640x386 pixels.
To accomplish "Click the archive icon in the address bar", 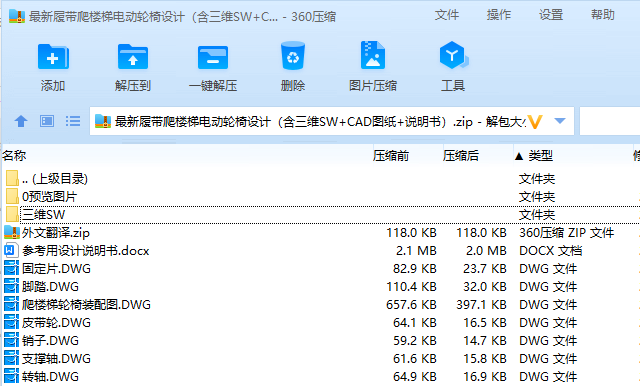I will click(103, 121).
